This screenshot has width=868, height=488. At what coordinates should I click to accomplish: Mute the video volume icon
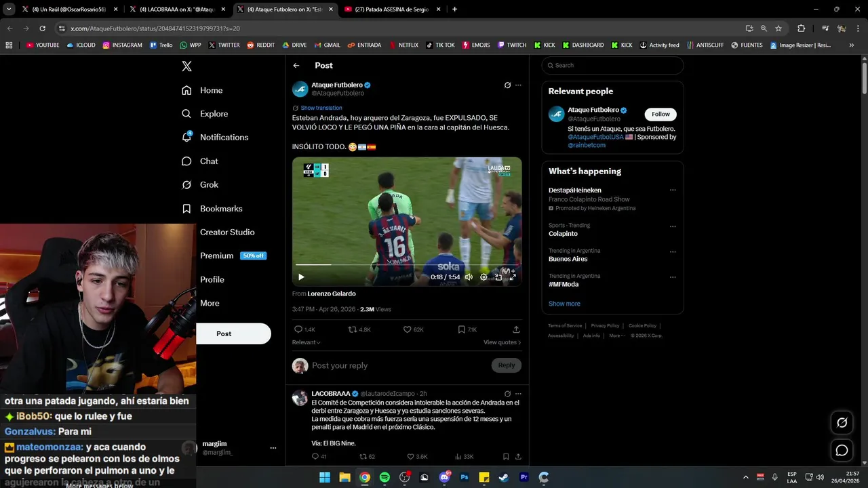pyautogui.click(x=469, y=277)
